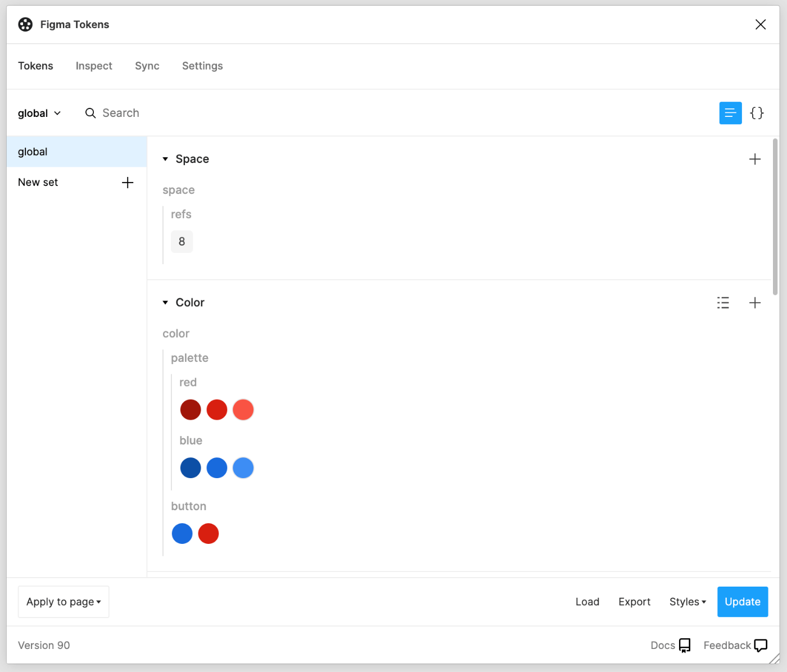Select the global set in sidebar
The height and width of the screenshot is (672, 787).
tap(77, 152)
